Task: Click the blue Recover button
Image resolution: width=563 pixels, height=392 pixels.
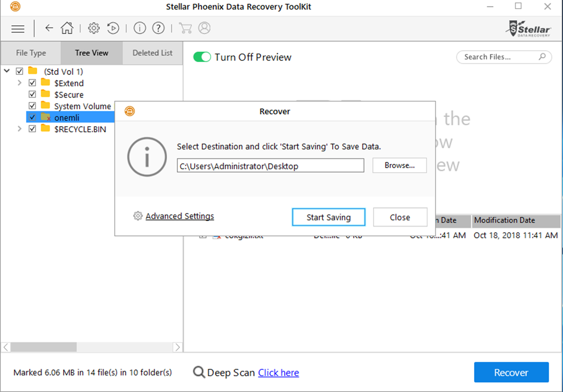Action: pos(511,372)
